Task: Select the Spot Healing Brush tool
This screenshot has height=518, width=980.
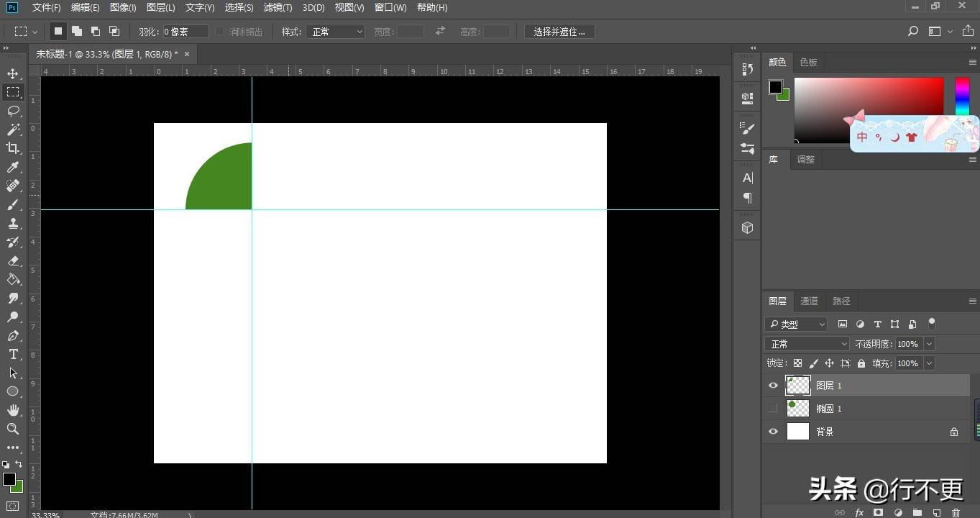Action: tap(13, 186)
